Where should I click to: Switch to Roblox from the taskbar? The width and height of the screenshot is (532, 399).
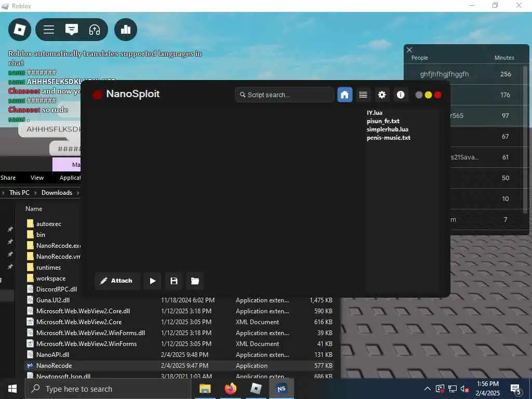(256, 389)
